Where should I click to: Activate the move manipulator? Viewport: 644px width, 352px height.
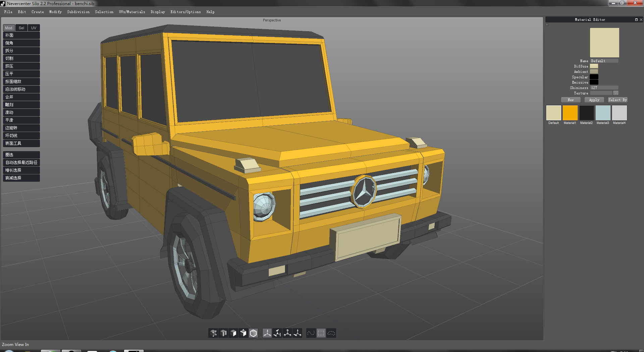tap(267, 333)
